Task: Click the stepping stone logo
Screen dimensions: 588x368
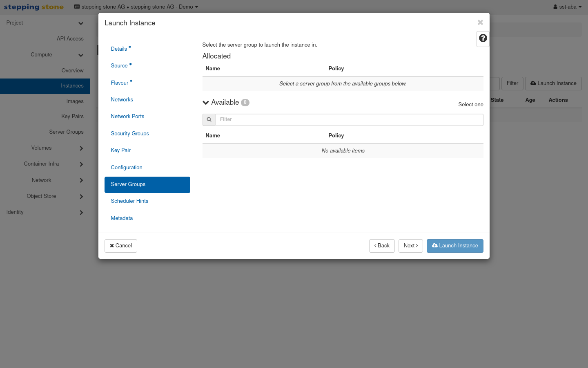Action: tap(34, 7)
